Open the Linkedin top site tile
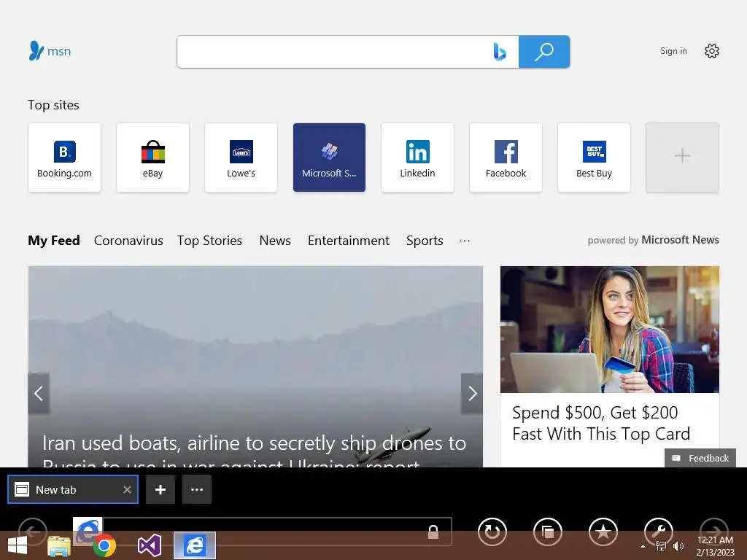Viewport: 747px width, 560px height. [x=417, y=157]
